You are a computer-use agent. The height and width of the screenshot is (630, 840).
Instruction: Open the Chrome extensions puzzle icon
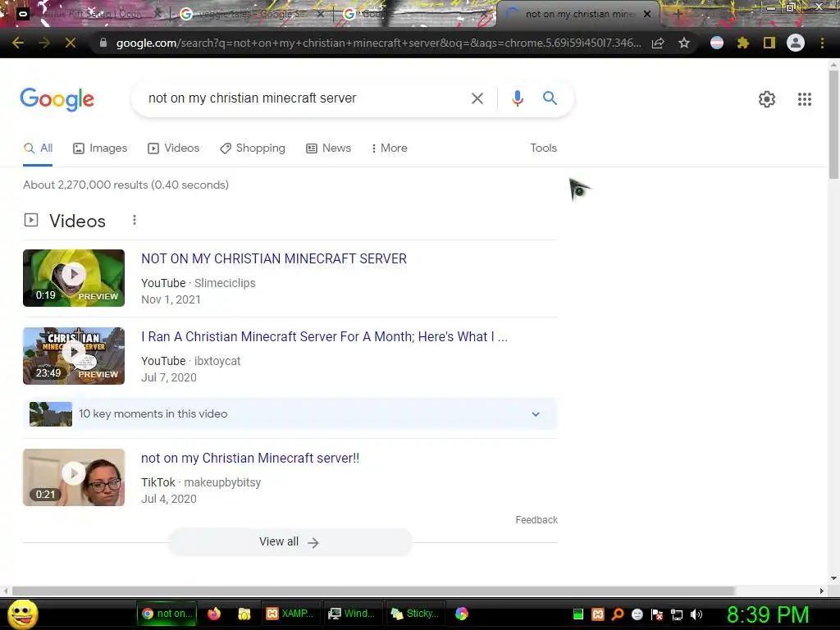[x=743, y=43]
